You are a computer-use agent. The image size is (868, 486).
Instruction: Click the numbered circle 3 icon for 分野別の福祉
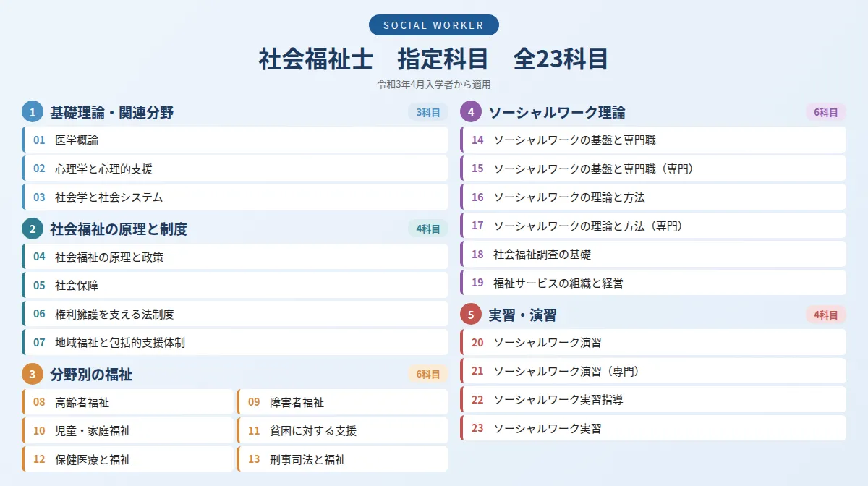click(x=33, y=374)
